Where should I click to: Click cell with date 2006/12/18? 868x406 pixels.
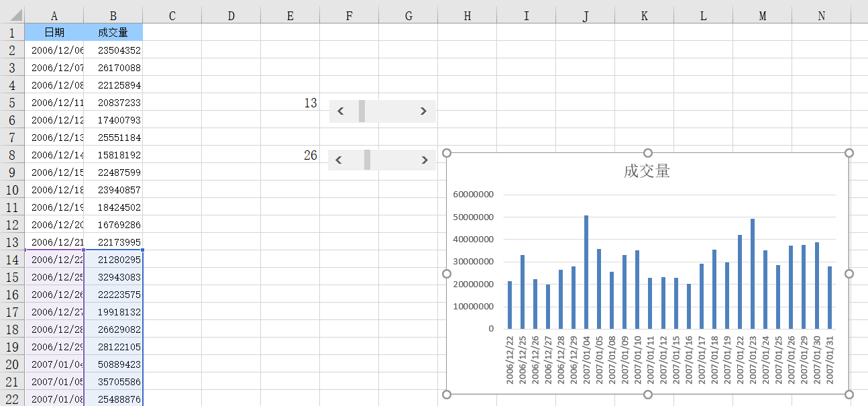pos(54,189)
